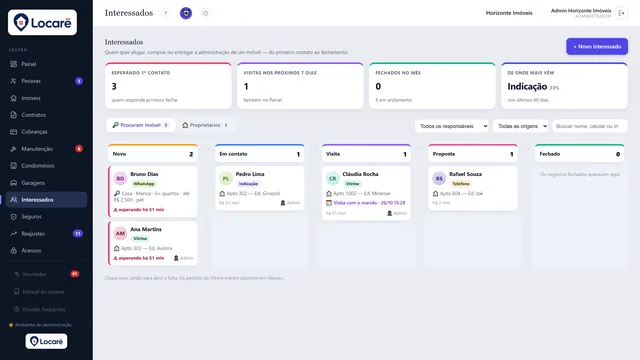The image size is (640, 360).
Task: Click the Dúvidas frequentes question icon
Action: 17,309
